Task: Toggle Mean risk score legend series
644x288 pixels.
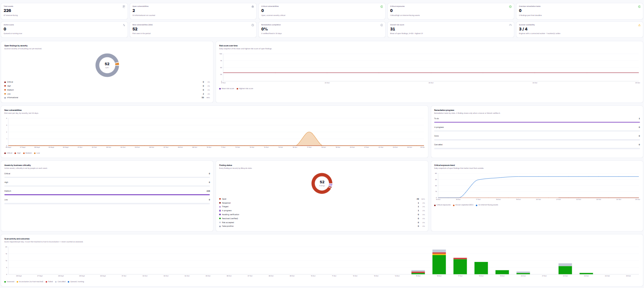Action: [227, 89]
